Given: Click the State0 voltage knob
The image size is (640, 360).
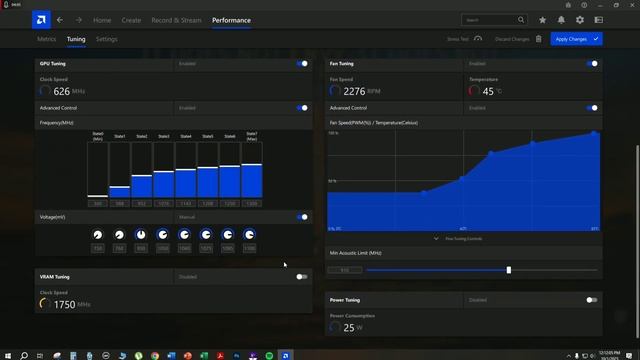Looking at the screenshot, I should [x=98, y=235].
